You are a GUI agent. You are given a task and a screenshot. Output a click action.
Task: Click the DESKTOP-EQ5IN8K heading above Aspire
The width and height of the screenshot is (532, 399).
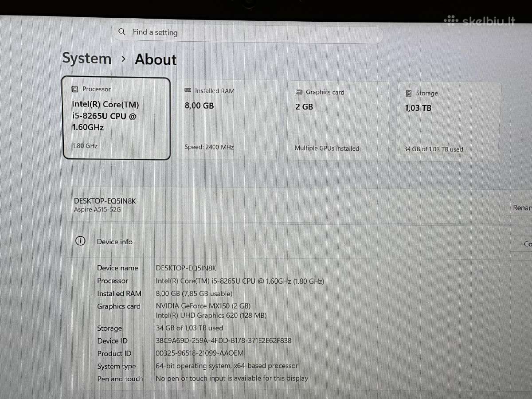tap(105, 201)
